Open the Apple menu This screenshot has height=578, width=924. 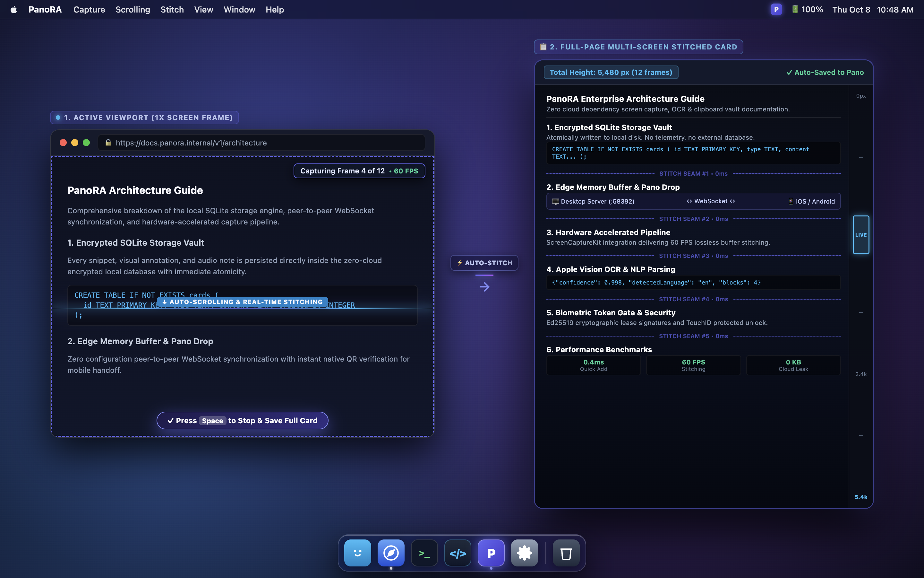click(x=14, y=10)
